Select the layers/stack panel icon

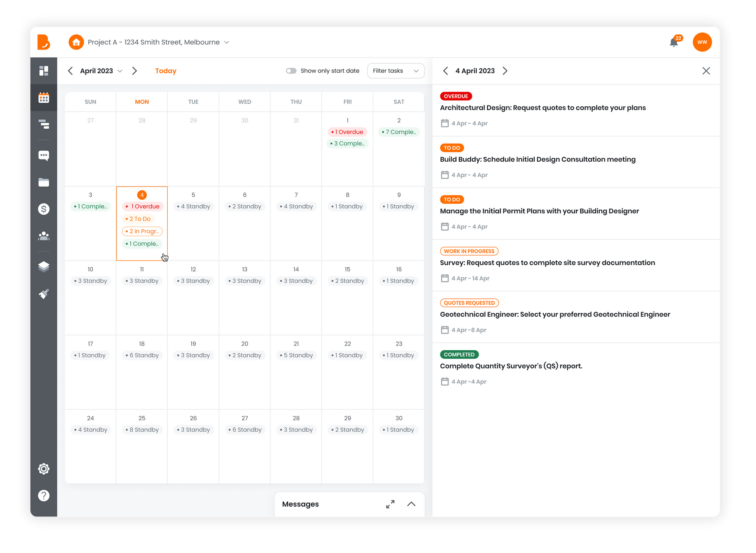pos(44,266)
